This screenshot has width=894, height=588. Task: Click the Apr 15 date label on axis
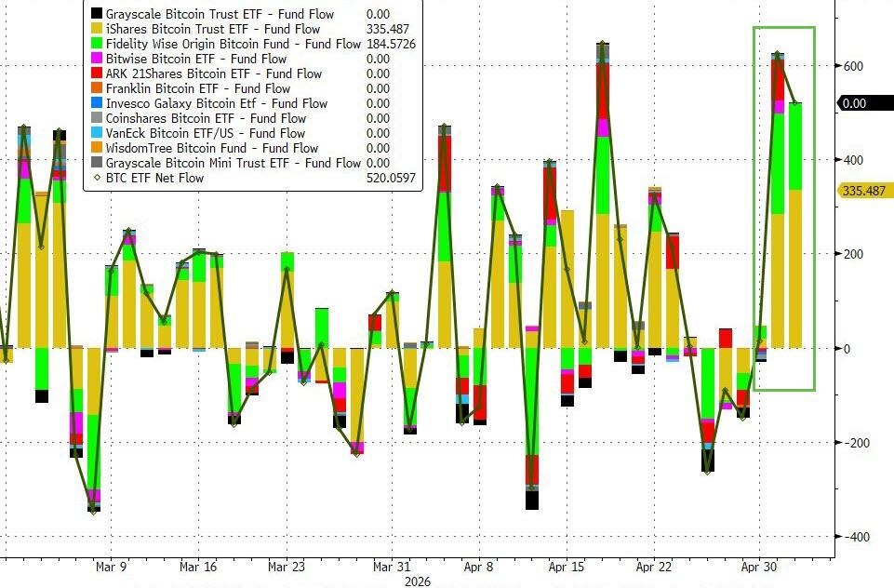pos(567,567)
